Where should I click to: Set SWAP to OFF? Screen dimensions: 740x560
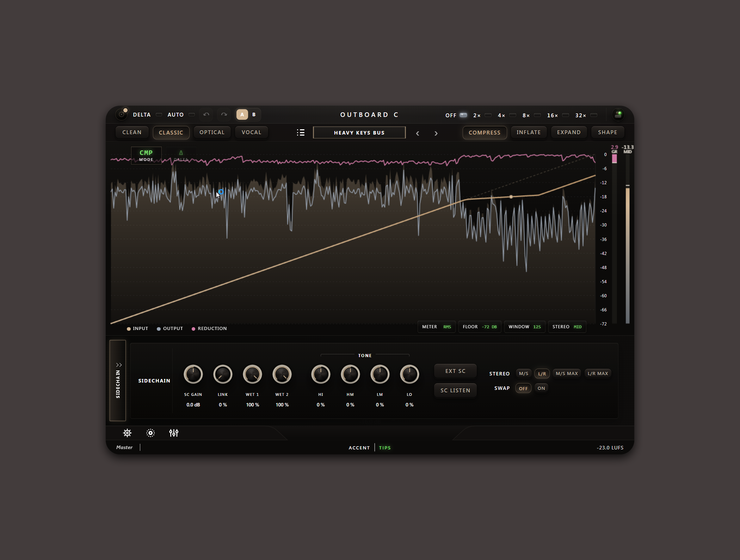[x=523, y=388]
